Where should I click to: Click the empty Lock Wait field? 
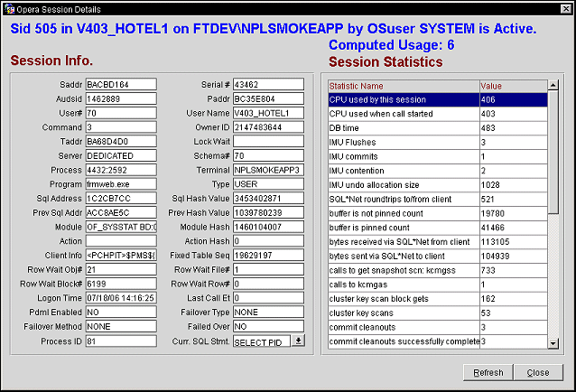(268, 142)
